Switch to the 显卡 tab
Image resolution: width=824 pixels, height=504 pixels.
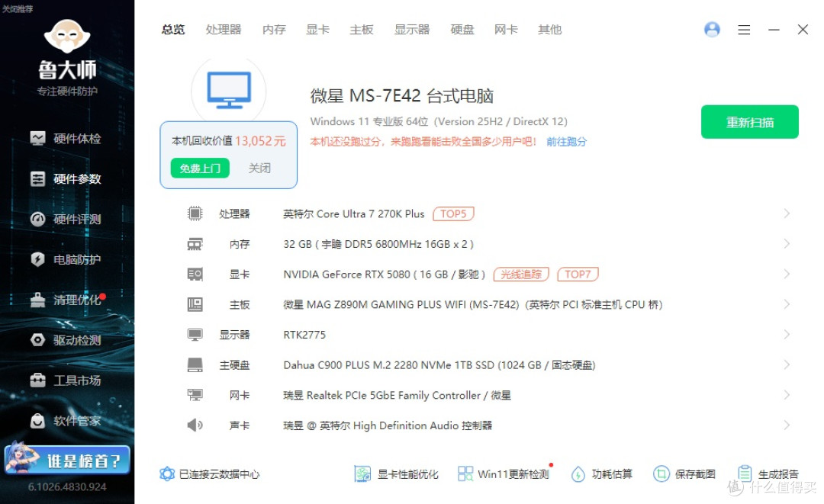[317, 30]
